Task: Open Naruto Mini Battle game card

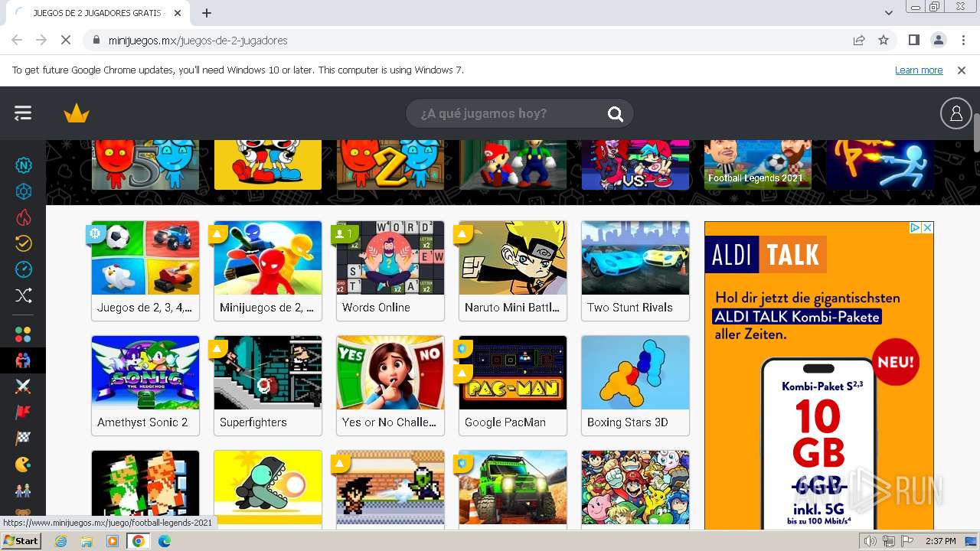Action: point(513,271)
